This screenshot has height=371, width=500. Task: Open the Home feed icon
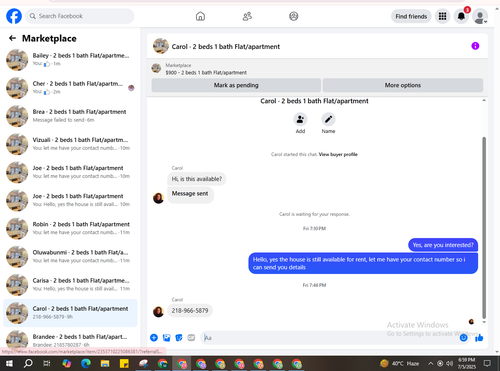(200, 16)
